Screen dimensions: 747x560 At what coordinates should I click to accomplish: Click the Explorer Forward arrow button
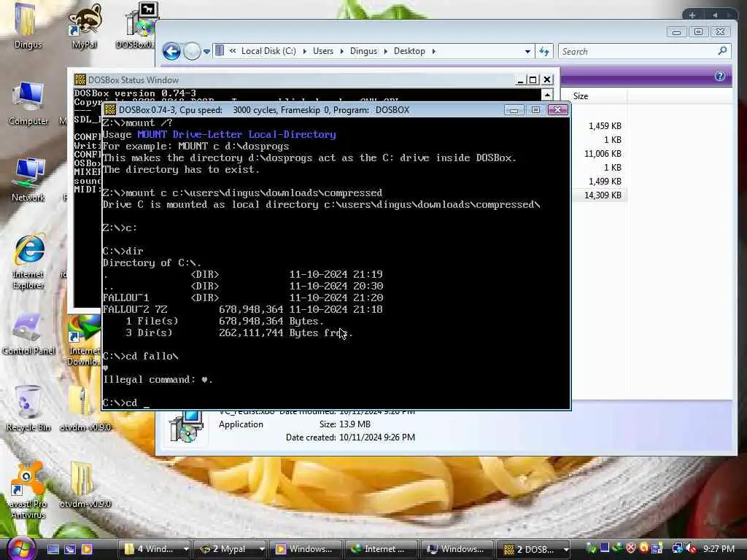(x=192, y=51)
